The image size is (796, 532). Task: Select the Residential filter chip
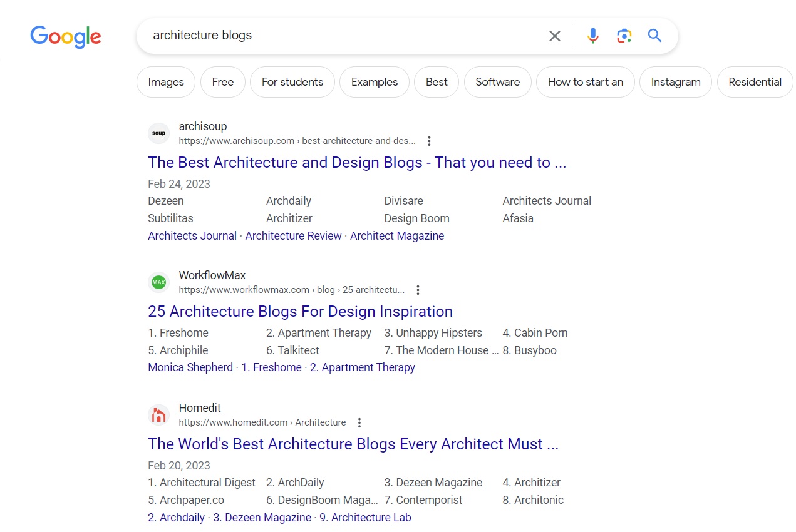[755, 82]
